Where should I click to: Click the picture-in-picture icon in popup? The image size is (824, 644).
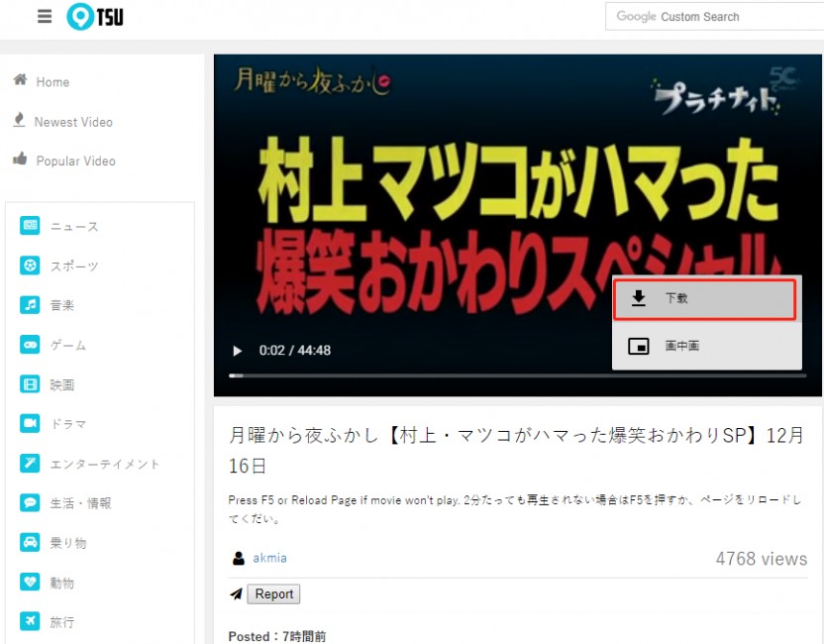coord(639,346)
